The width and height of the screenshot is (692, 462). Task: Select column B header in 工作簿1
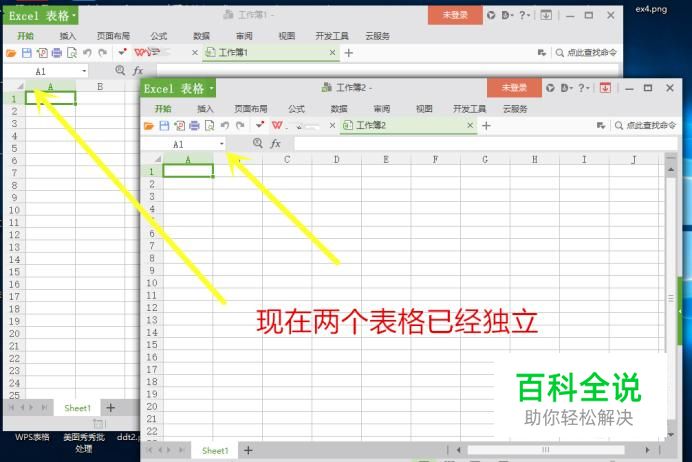point(100,86)
